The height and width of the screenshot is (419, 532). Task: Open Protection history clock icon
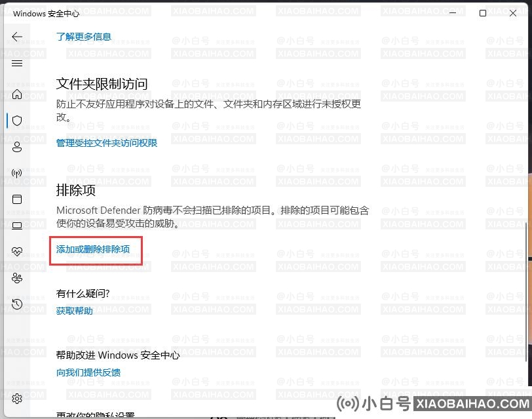[x=17, y=304]
